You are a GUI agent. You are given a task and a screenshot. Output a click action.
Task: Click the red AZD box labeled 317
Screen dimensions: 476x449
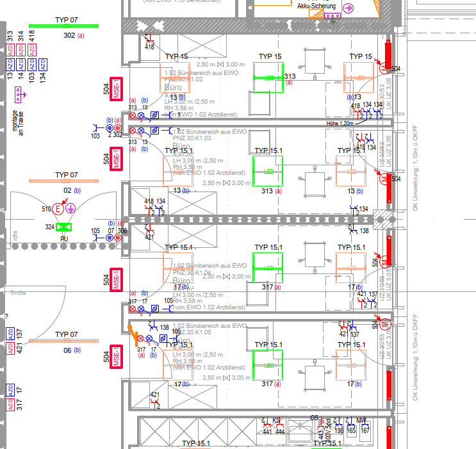coord(10,405)
